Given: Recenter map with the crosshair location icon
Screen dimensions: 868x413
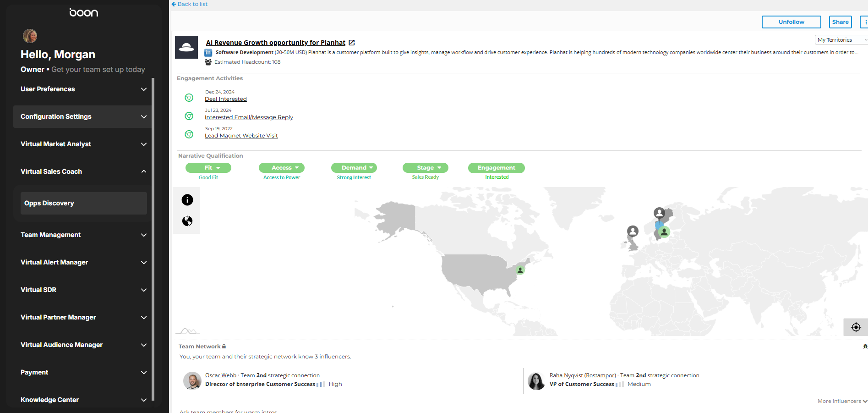Looking at the screenshot, I should [x=856, y=327].
